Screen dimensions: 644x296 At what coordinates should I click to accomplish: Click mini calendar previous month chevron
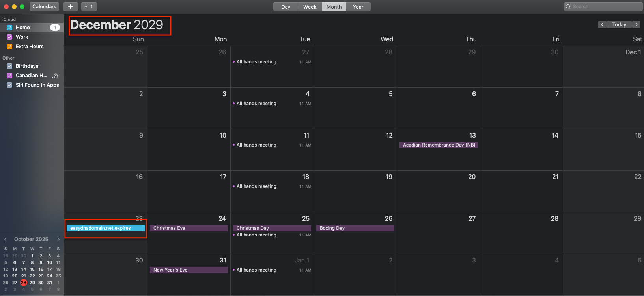(x=6, y=239)
